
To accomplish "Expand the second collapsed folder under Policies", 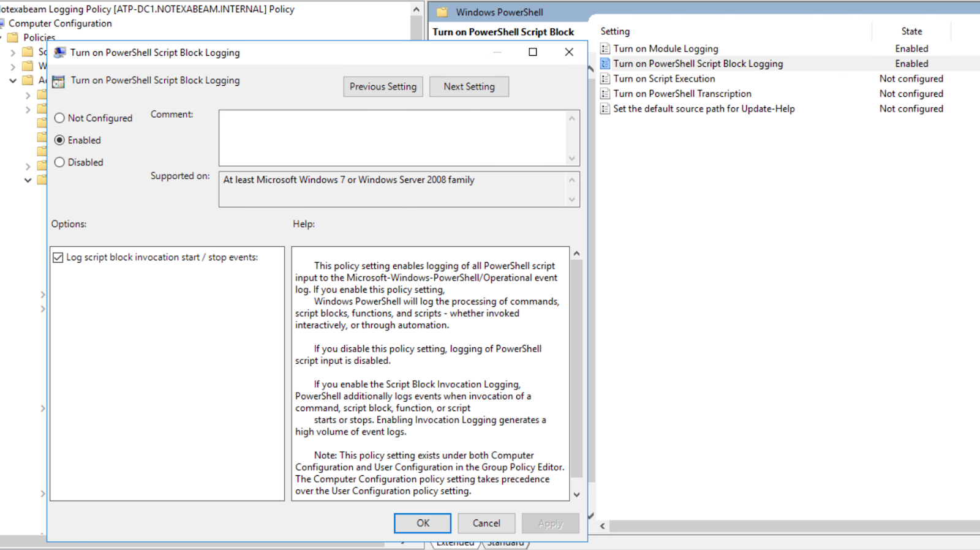I will point(13,66).
